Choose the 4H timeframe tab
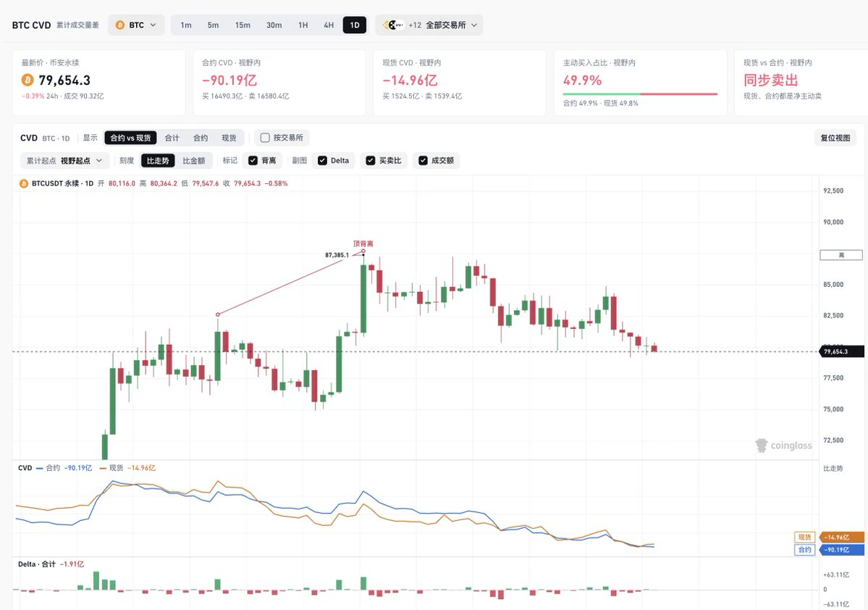This screenshot has height=610, width=868. (329, 25)
